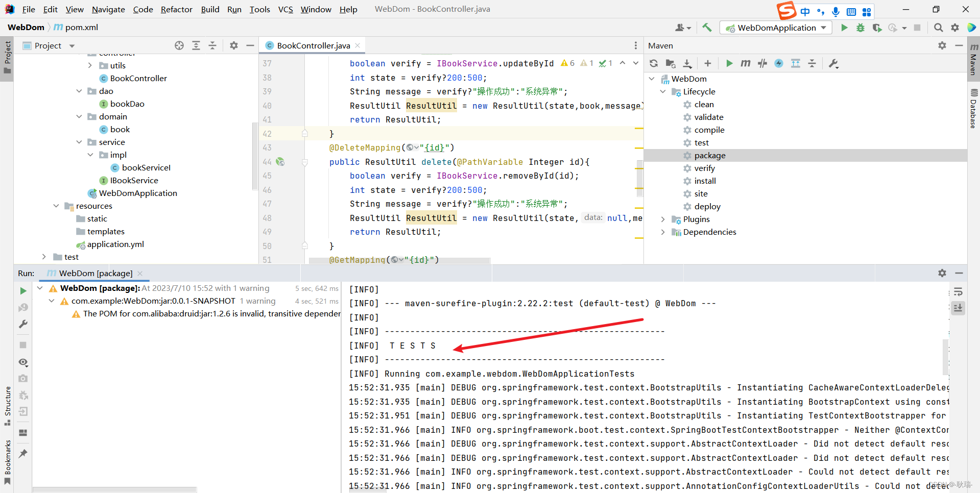Hide the Project panel

250,45
